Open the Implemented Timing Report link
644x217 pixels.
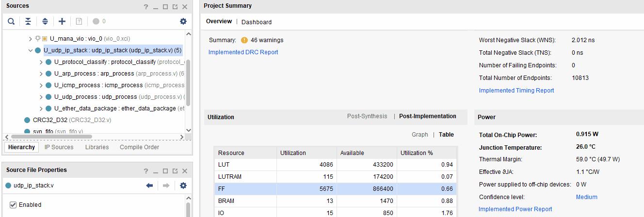click(x=516, y=91)
